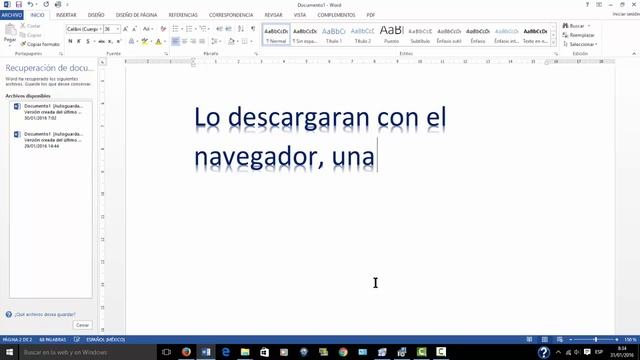Select align left paragraph button

coord(175,41)
